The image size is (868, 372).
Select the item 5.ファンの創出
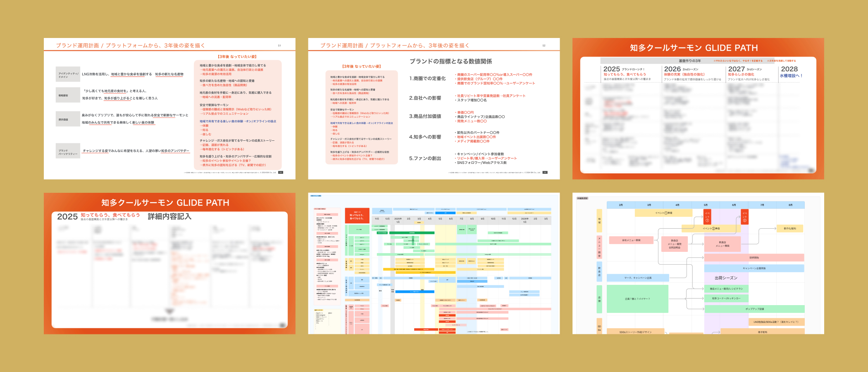click(x=425, y=158)
